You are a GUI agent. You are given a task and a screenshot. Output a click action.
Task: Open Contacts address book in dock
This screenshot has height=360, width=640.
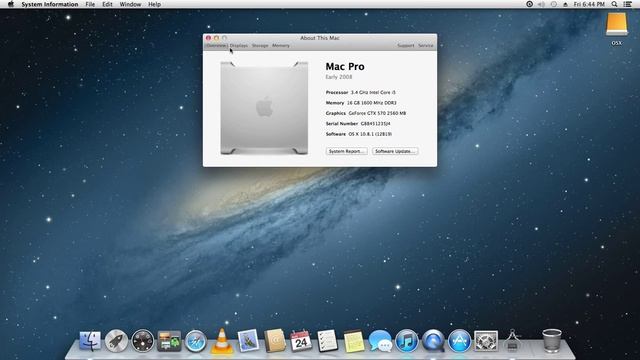275,340
